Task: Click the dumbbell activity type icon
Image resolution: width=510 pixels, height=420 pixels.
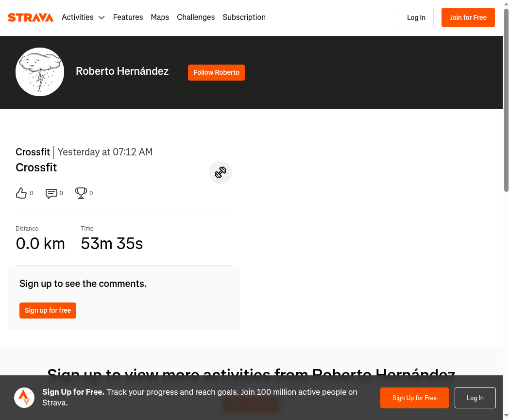Action: [221, 172]
